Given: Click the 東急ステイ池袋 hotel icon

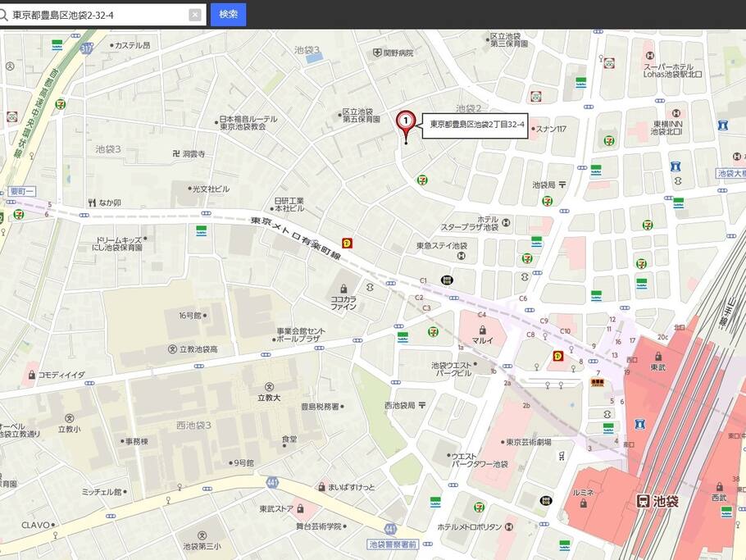Looking at the screenshot, I should click(x=461, y=256).
